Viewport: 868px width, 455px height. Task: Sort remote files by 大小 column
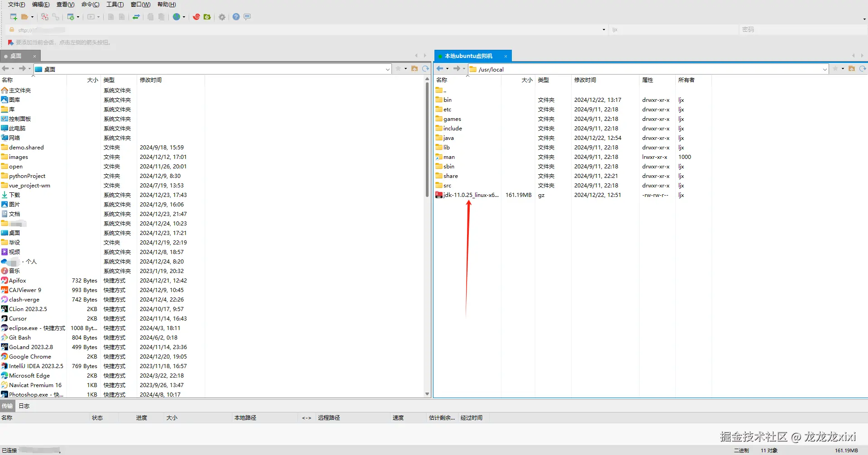518,80
